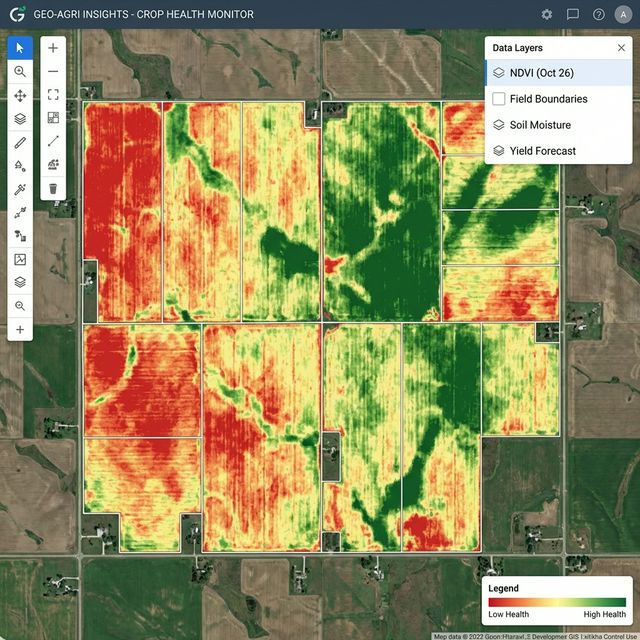
Task: Enable the Field Boundaries checkbox
Action: click(498, 99)
